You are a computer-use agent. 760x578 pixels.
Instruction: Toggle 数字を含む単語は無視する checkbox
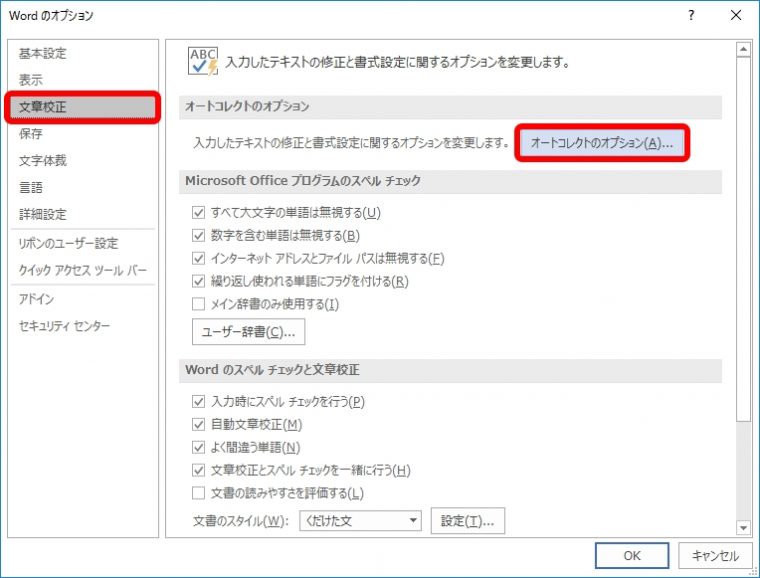(x=198, y=235)
